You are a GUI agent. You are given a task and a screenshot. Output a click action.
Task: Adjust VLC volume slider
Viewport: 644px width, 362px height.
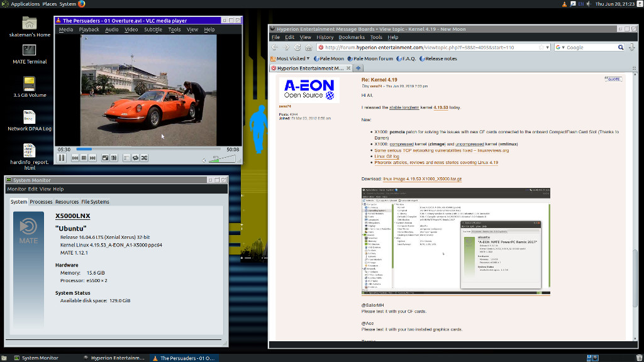point(222,159)
